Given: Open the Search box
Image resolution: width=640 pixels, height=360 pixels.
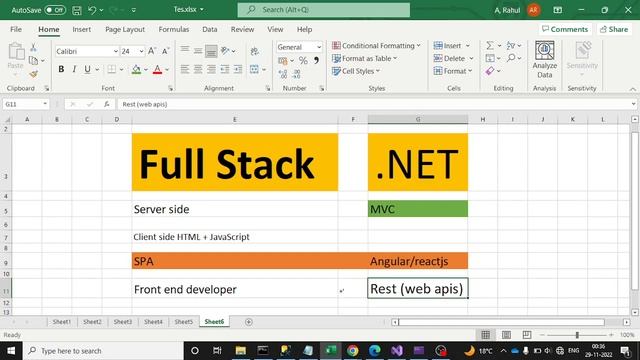Looking at the screenshot, I should point(324,9).
